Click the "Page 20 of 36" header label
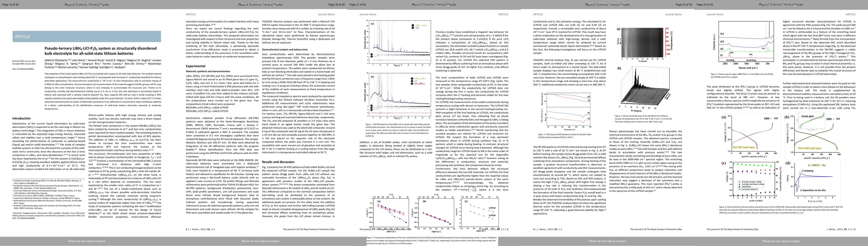 click(337, 5)
